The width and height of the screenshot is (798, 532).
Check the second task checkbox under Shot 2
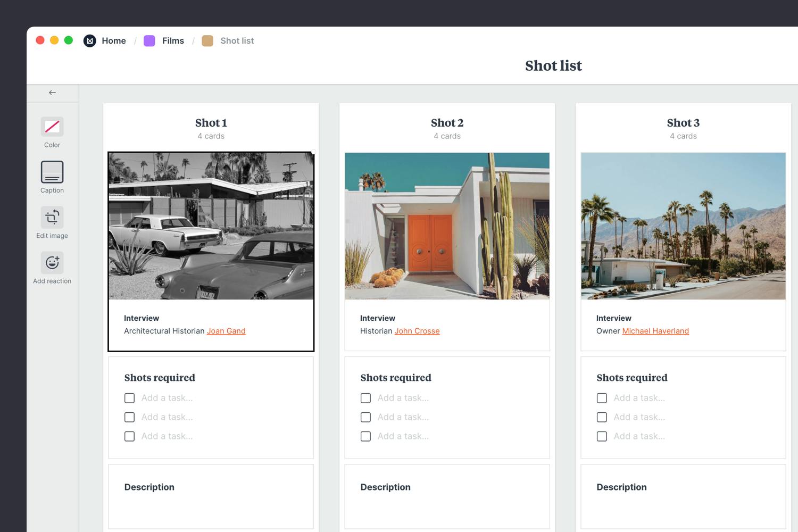click(365, 417)
